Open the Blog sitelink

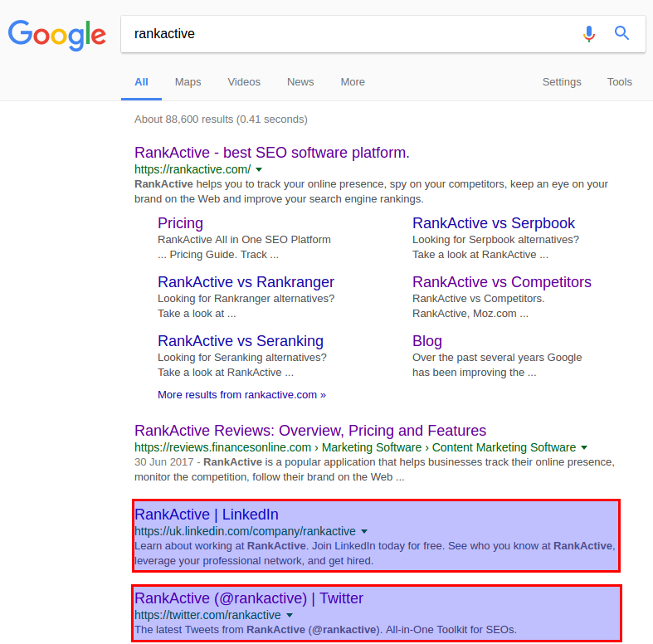(x=426, y=341)
